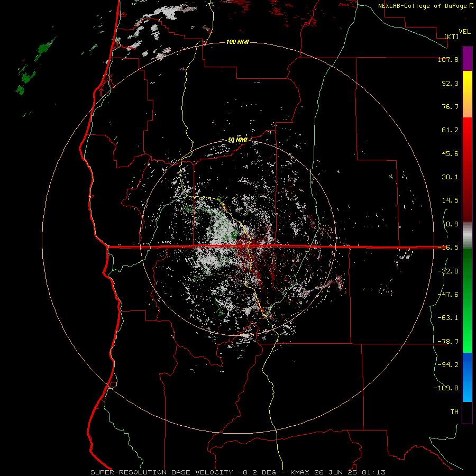Select the -109.8 scale value
Image resolution: width=476 pixels, height=476 pixels.
(x=446, y=388)
